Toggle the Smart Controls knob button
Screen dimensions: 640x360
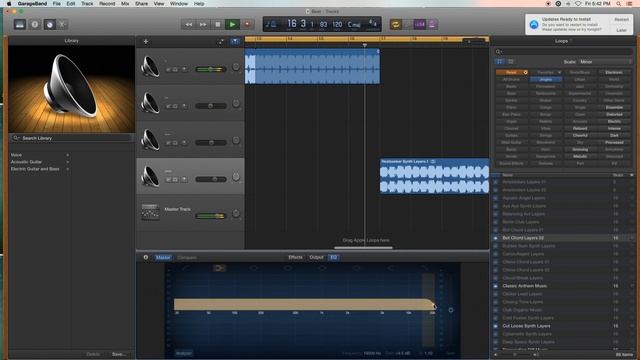[49, 24]
